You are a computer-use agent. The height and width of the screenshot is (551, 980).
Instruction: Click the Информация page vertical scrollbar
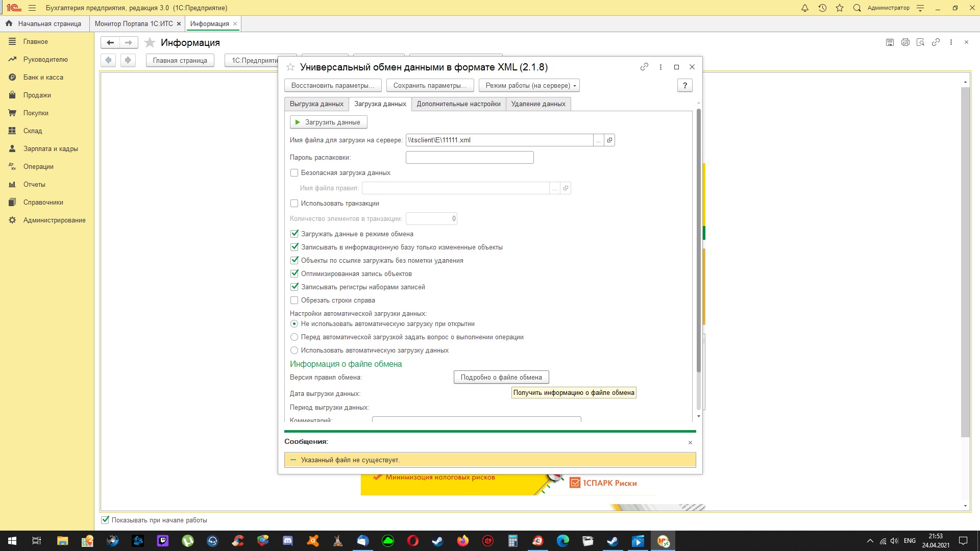pos(965,262)
